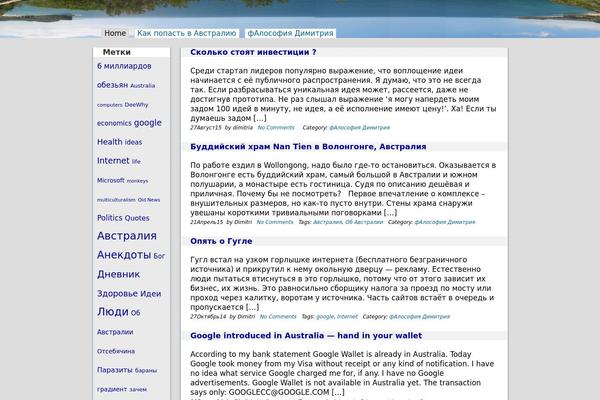Viewport: 600px width, 400px height.
Task: Select the 'Quotes' tag
Action: 137,218
